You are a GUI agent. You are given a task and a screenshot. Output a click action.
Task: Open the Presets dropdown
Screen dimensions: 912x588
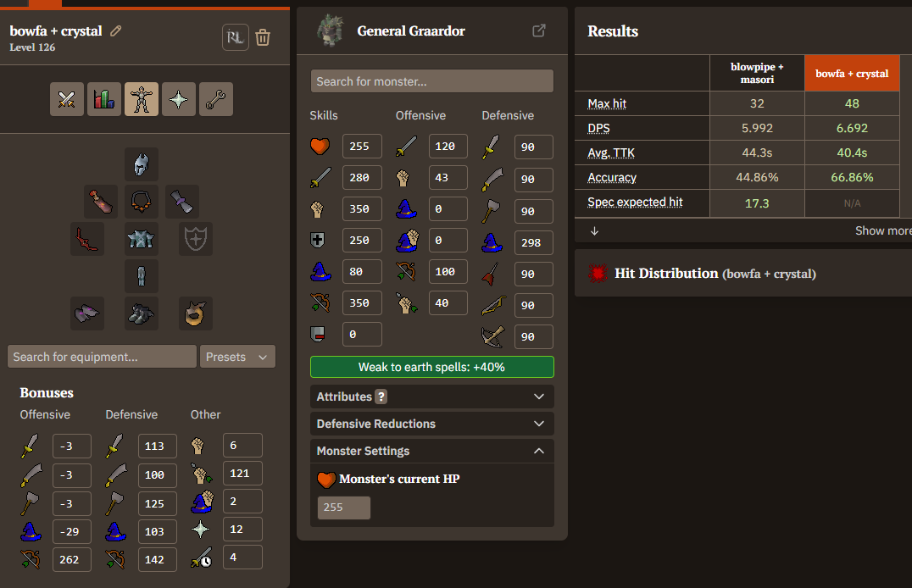[x=237, y=357]
